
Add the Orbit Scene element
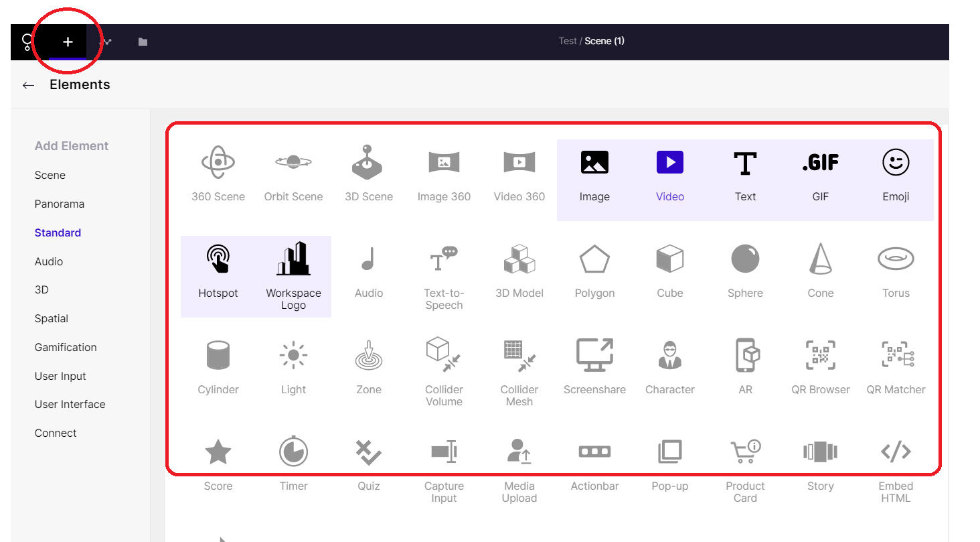click(293, 163)
